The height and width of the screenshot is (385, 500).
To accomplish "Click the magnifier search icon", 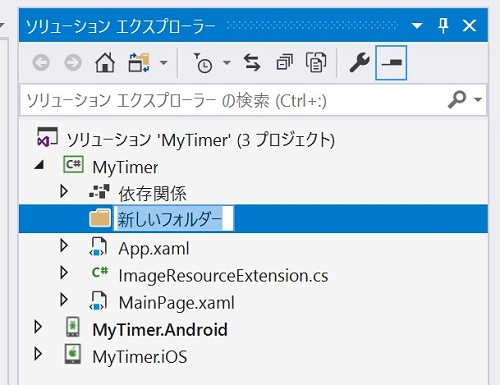I will pos(457,100).
